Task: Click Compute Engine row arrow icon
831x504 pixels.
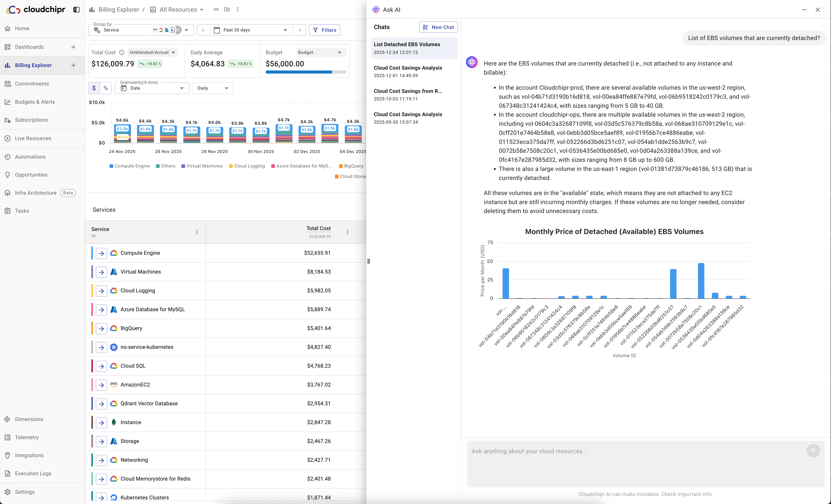Action: [x=101, y=253]
